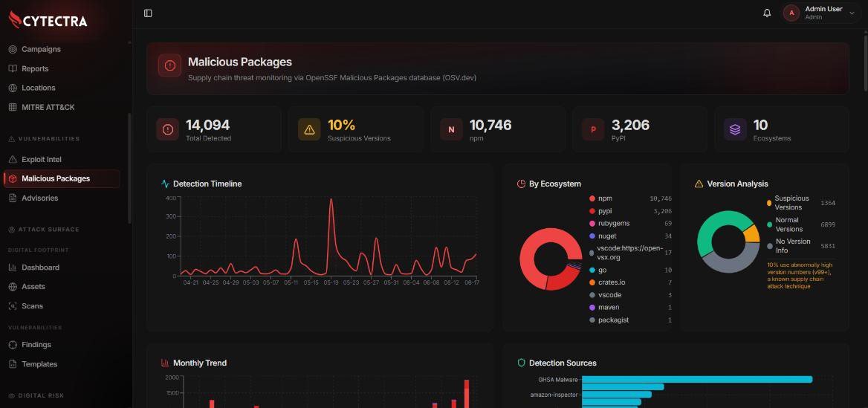The width and height of the screenshot is (868, 408).
Task: Click the amazon-inspector source label
Action: (554, 395)
